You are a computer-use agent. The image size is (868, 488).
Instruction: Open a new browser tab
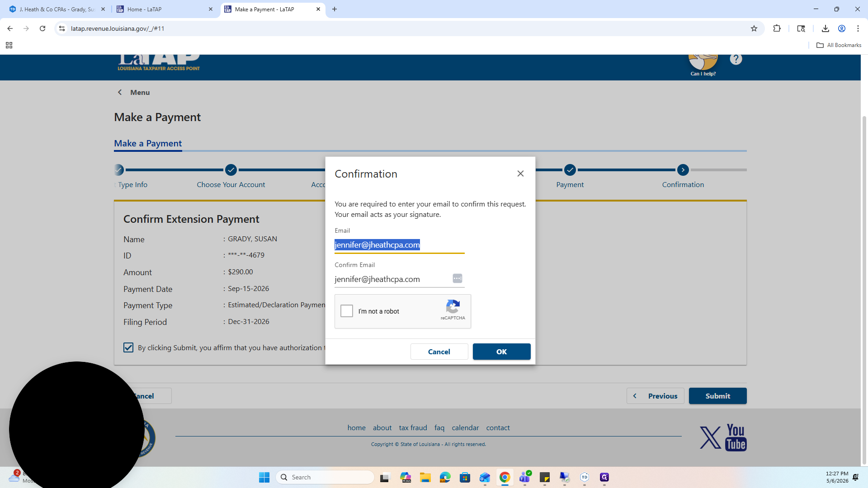click(335, 9)
